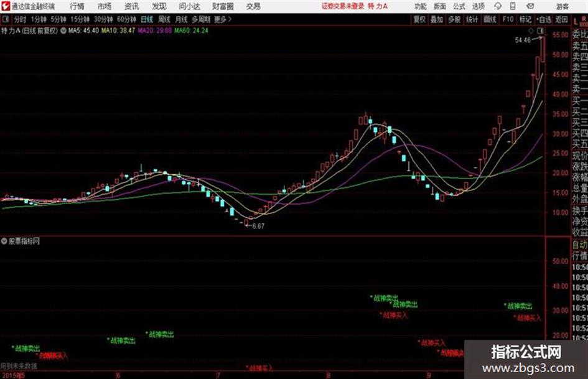Click the 游客 user label

click(562, 6)
